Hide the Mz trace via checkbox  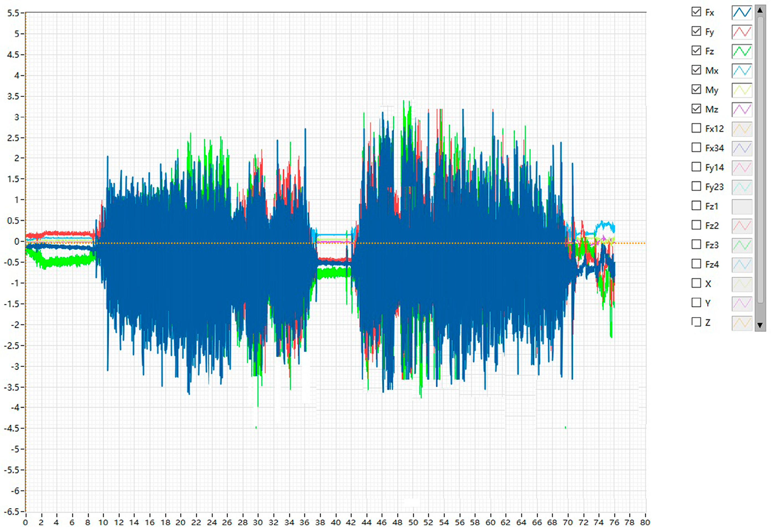[x=696, y=109]
